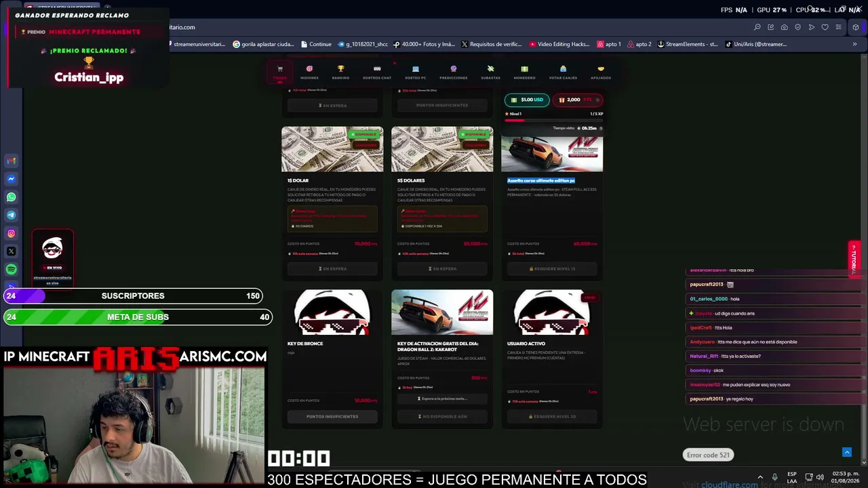The height and width of the screenshot is (488, 868).
Task: Click the REQUIERE NIVEL 15 button
Action: pyautogui.click(x=552, y=268)
